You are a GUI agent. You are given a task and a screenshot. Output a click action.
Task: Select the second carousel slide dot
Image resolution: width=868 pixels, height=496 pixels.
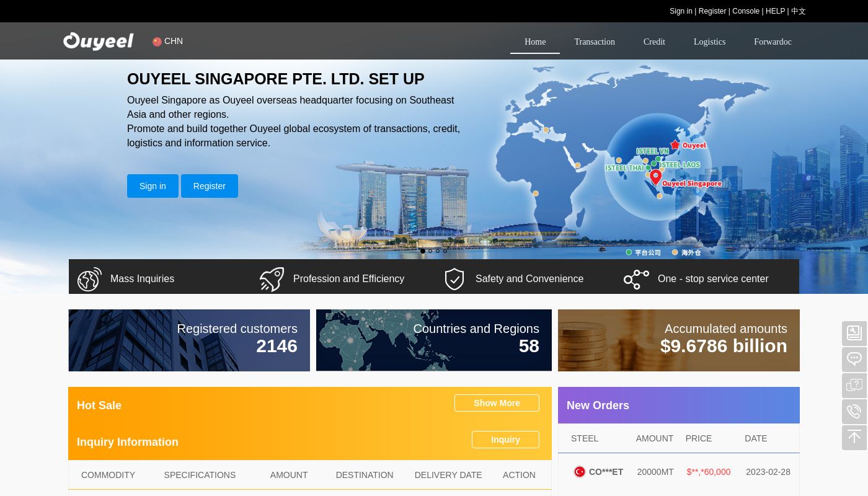coord(430,251)
